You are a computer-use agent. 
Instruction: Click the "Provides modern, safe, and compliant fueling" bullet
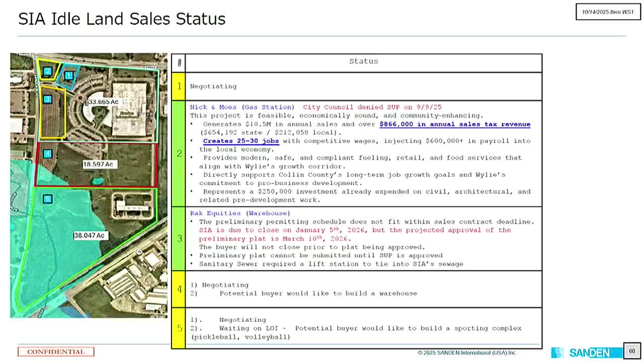click(x=356, y=162)
